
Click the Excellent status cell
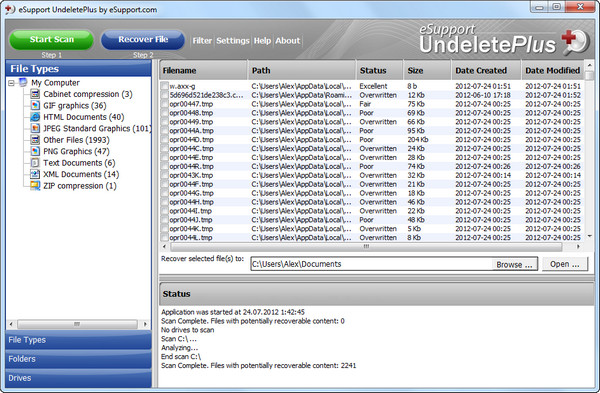[x=373, y=86]
